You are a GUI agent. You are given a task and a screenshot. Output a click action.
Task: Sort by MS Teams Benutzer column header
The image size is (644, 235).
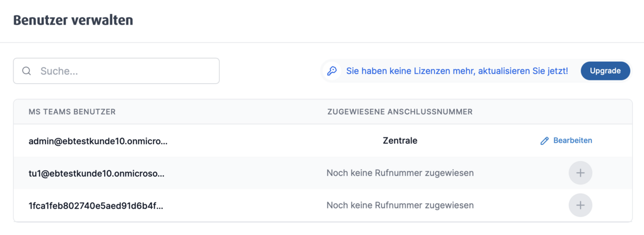click(x=72, y=112)
